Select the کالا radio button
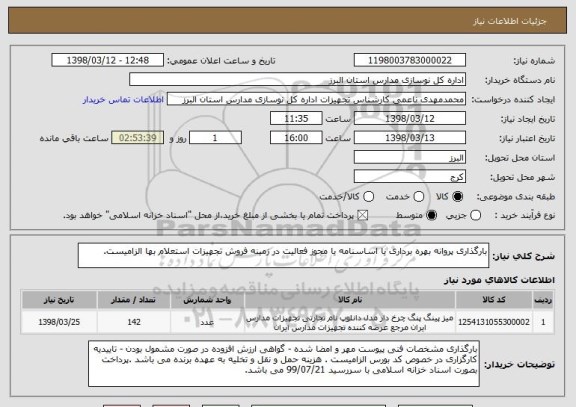 [458, 197]
